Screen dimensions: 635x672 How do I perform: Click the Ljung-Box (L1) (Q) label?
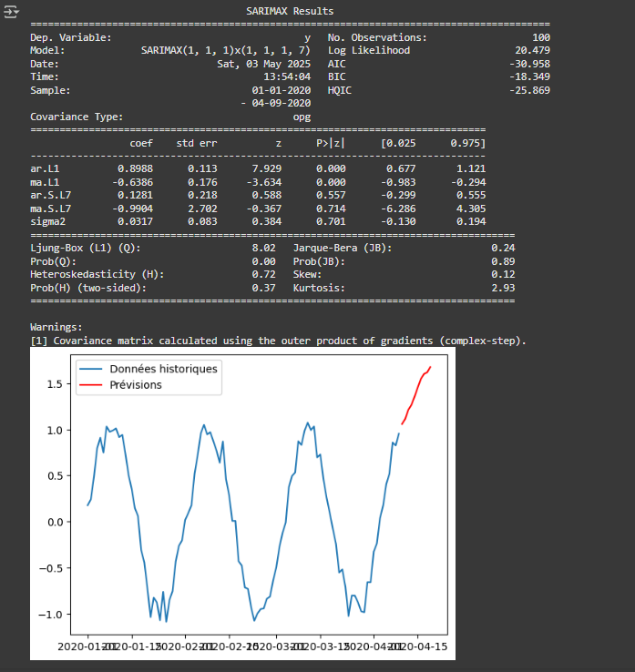[86, 249]
